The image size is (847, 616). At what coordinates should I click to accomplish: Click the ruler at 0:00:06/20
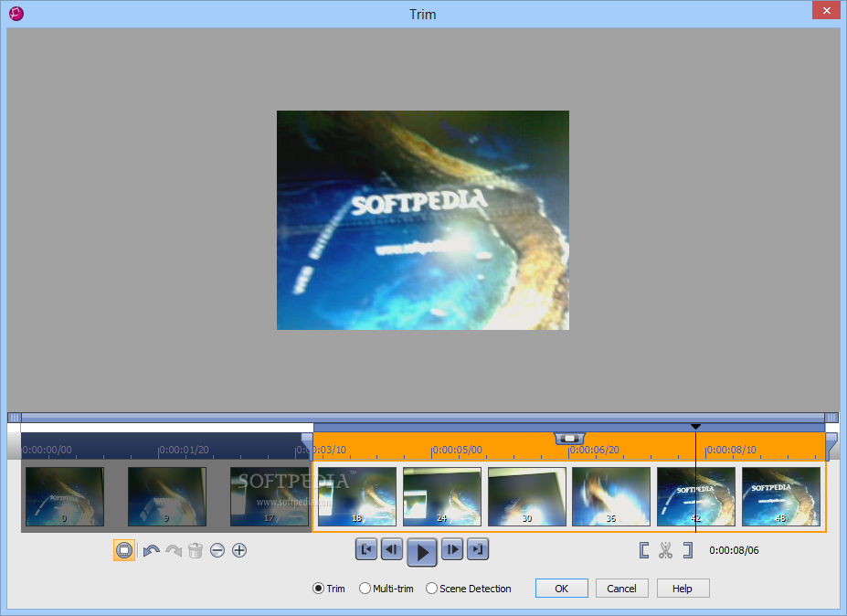point(594,450)
